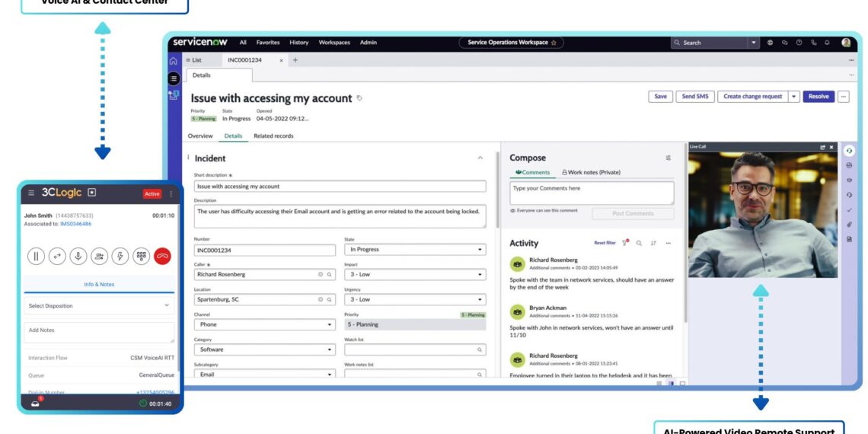Viewport: 868px width, 434px height.
Task: Open the Urgency dropdown
Action: pos(415,299)
